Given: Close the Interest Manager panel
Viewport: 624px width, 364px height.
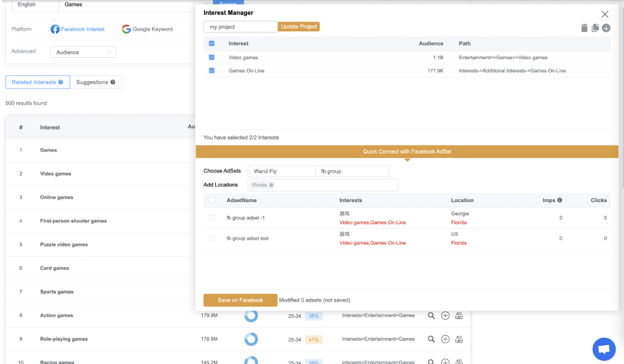Looking at the screenshot, I should tap(605, 14).
